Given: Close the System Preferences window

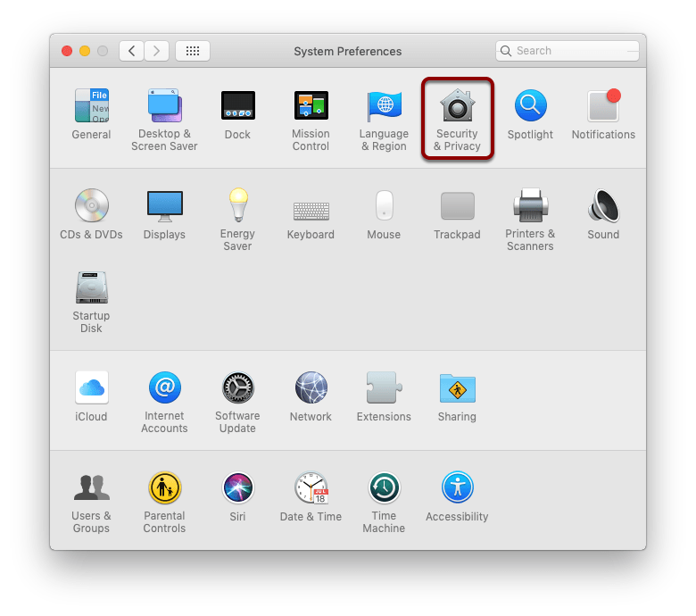Looking at the screenshot, I should (67, 51).
